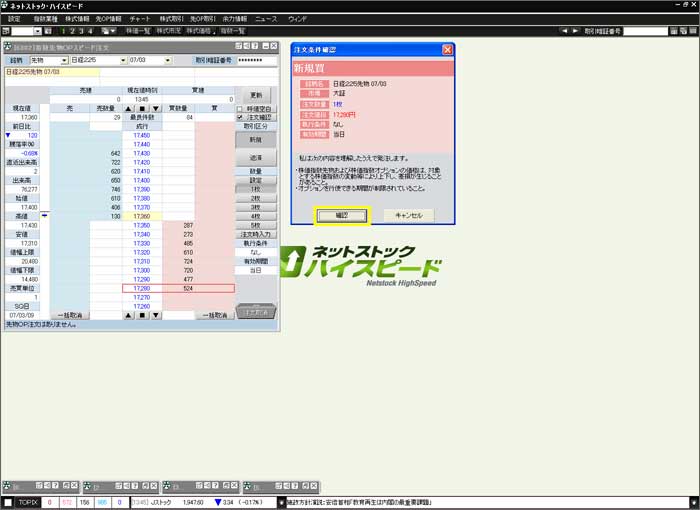Screen dimensions: 700x510
Task: Close the 注文条件確認 dialog with the red X
Action: click(448, 49)
